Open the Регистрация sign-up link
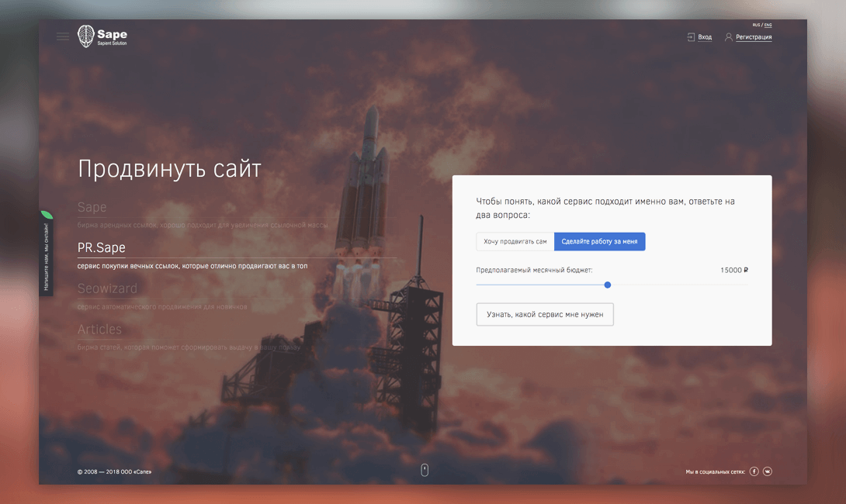The height and width of the screenshot is (504, 846). pos(754,37)
